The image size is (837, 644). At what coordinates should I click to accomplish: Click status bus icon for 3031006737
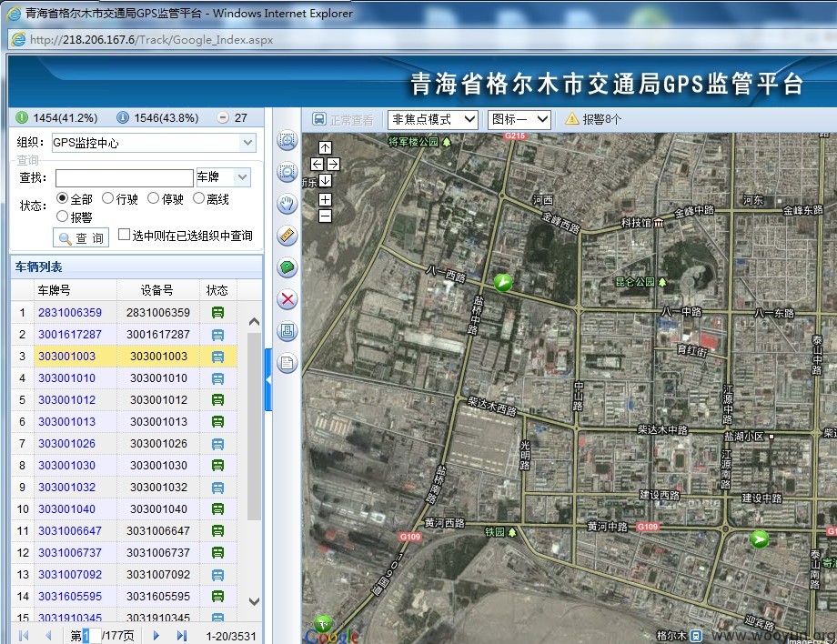[217, 553]
